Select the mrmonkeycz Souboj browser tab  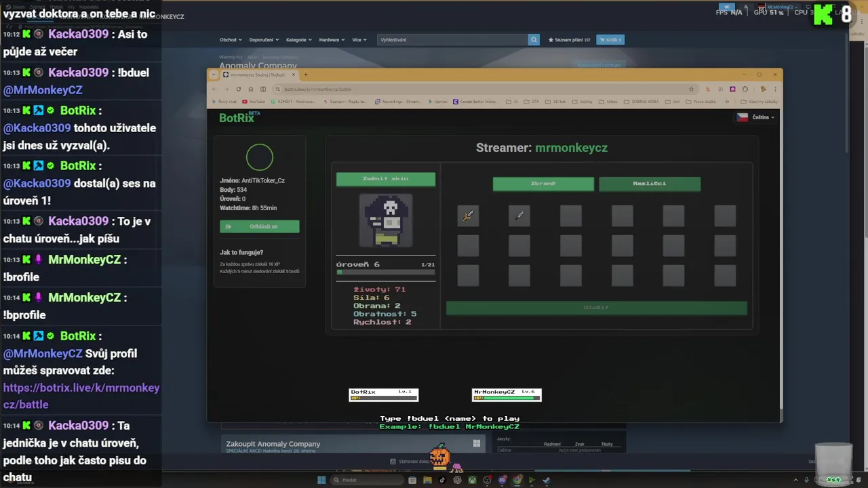(x=260, y=75)
